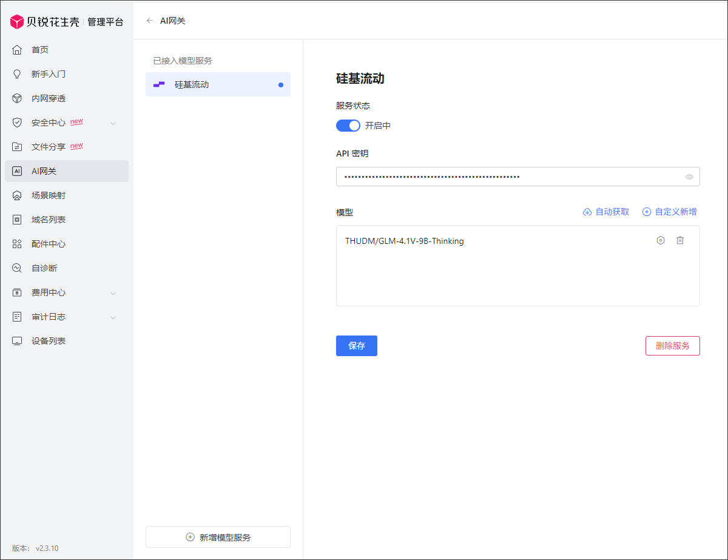Click the 内网穿透 cube icon

(x=17, y=98)
